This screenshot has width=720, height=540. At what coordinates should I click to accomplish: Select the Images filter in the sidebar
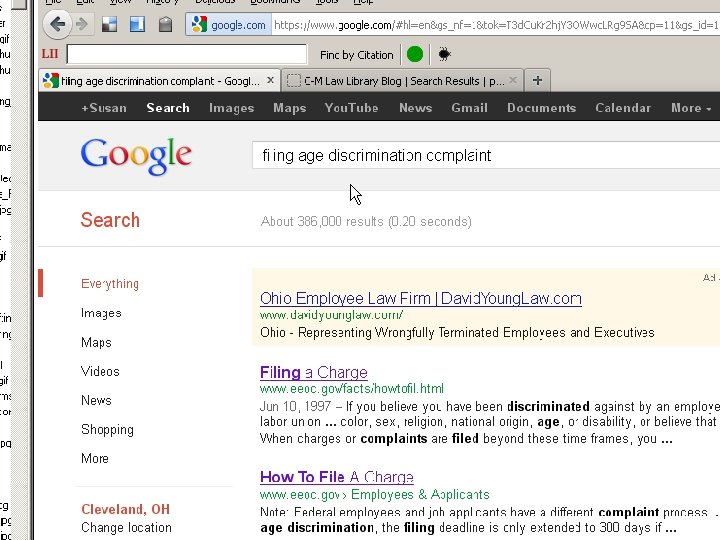(101, 313)
